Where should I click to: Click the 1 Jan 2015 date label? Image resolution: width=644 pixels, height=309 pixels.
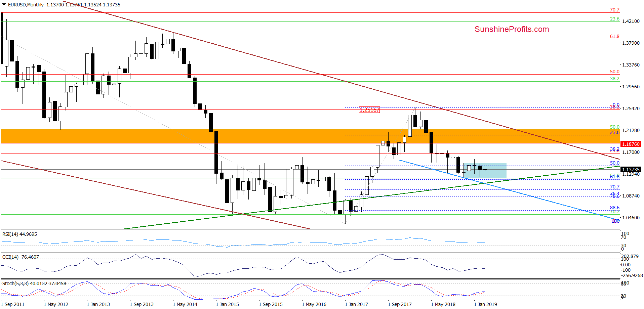coord(227,304)
